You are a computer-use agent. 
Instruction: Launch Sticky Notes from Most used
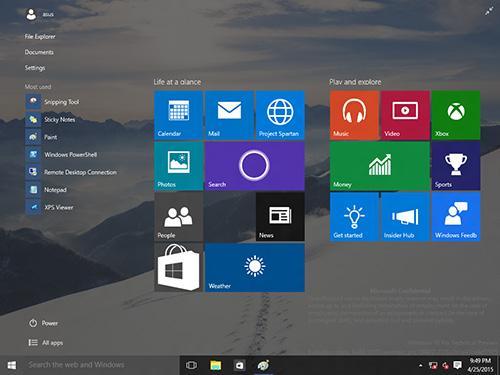(x=51, y=119)
